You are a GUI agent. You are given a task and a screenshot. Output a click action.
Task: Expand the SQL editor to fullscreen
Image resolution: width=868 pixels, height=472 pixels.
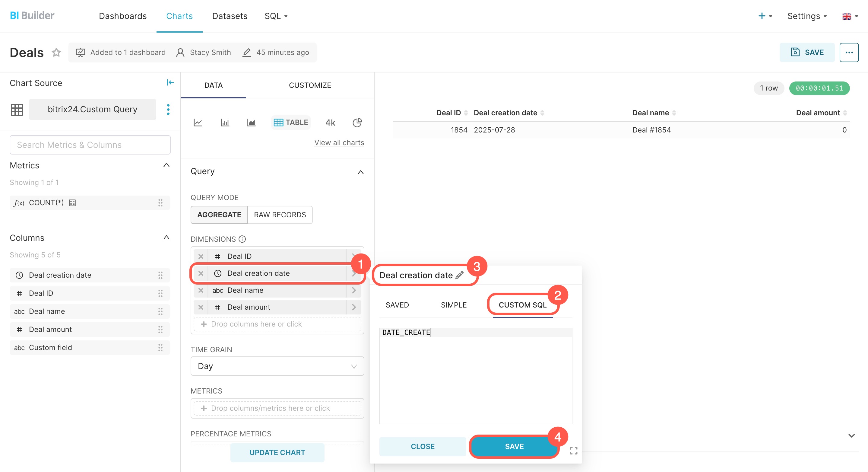click(574, 451)
